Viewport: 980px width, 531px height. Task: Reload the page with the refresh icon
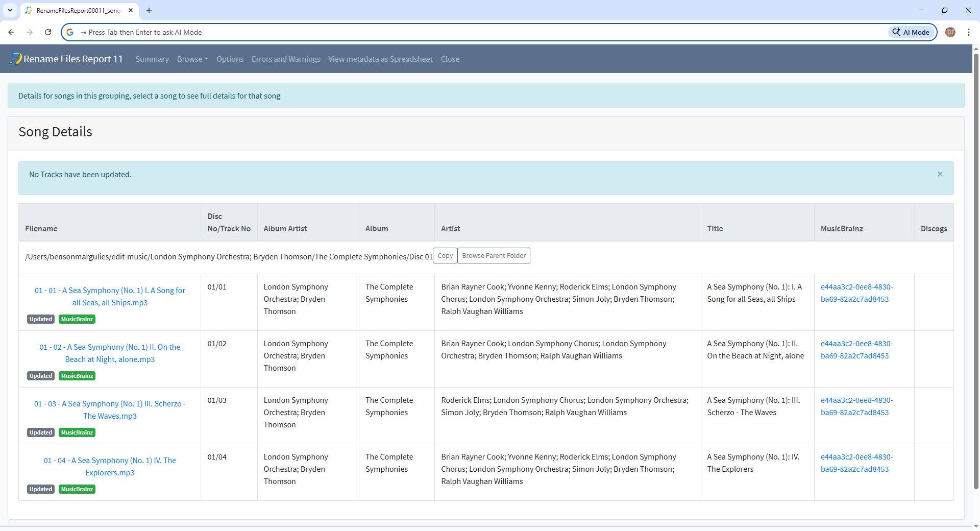tap(48, 32)
